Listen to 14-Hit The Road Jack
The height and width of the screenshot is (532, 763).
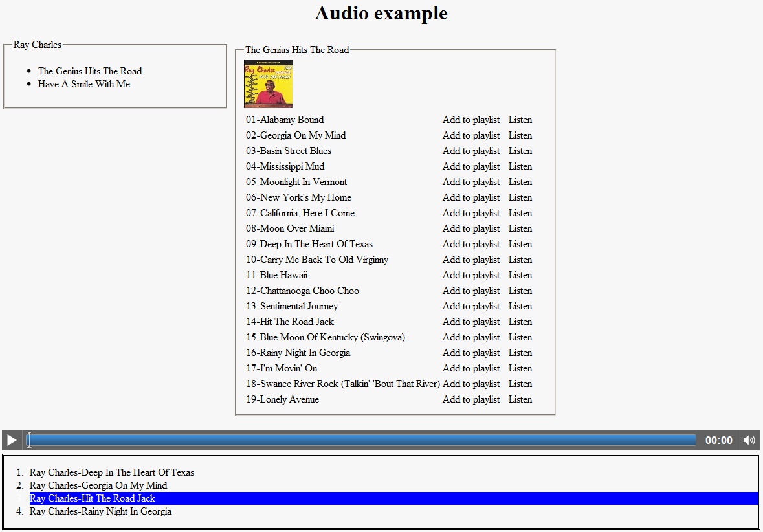point(520,322)
